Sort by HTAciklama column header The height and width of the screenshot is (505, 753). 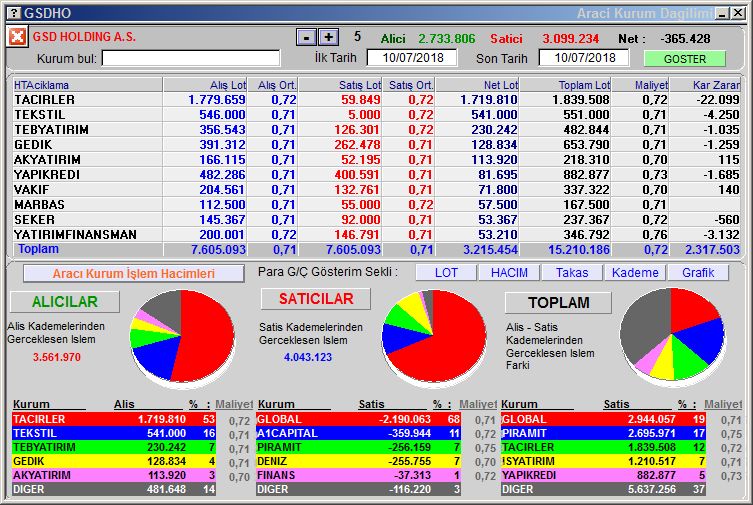(x=88, y=85)
